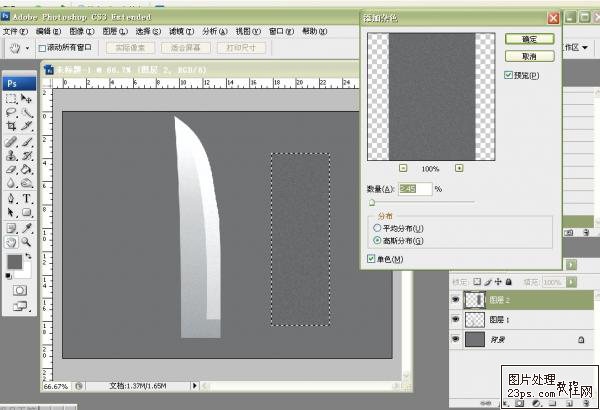This screenshot has height=410, width=600.
Task: Click 打印尺寸 Print Size button
Action: coord(241,48)
